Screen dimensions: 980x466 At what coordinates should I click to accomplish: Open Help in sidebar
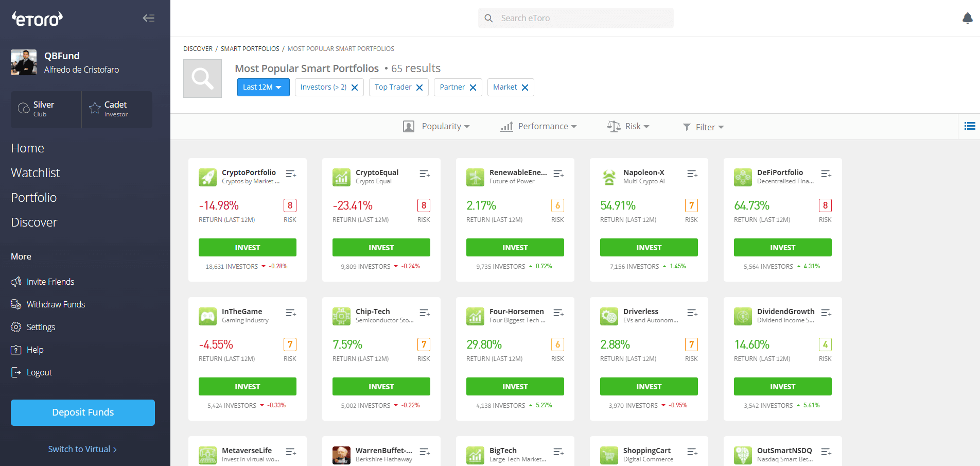pyautogui.click(x=27, y=350)
